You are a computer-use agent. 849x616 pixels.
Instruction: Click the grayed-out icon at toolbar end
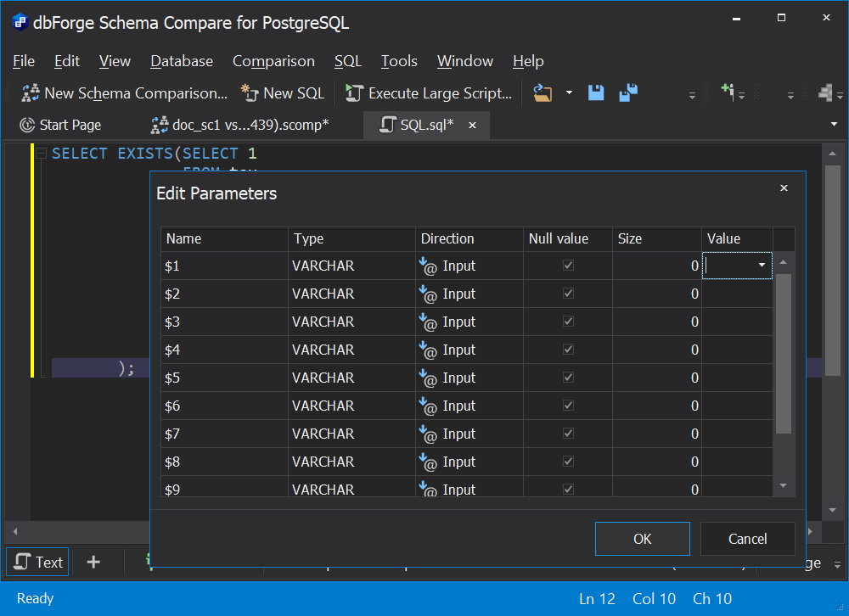point(825,92)
